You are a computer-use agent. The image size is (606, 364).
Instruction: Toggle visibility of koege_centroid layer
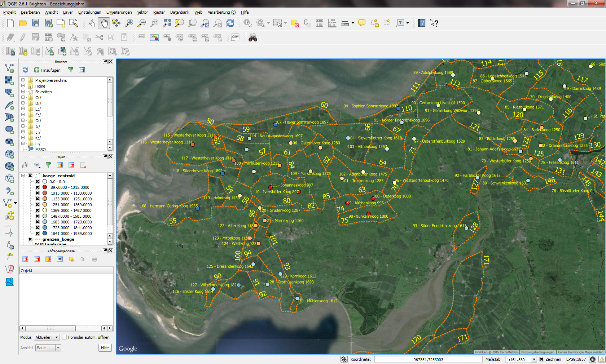pyautogui.click(x=30, y=176)
